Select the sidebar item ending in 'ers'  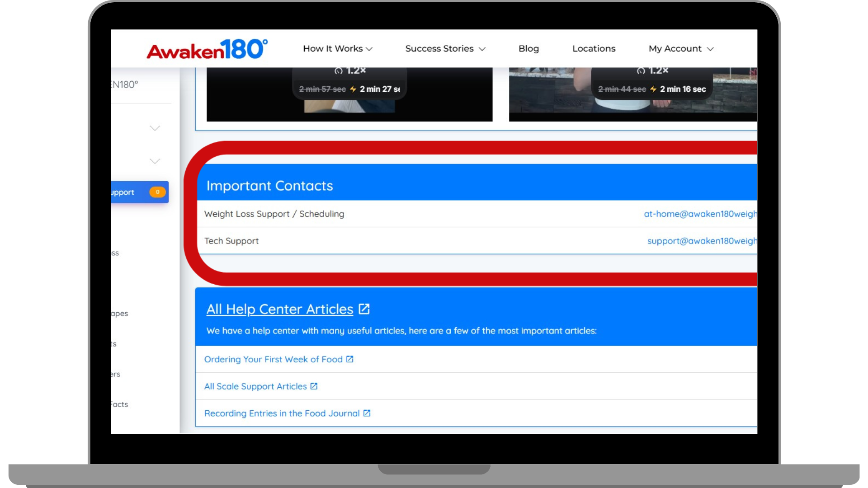116,374
